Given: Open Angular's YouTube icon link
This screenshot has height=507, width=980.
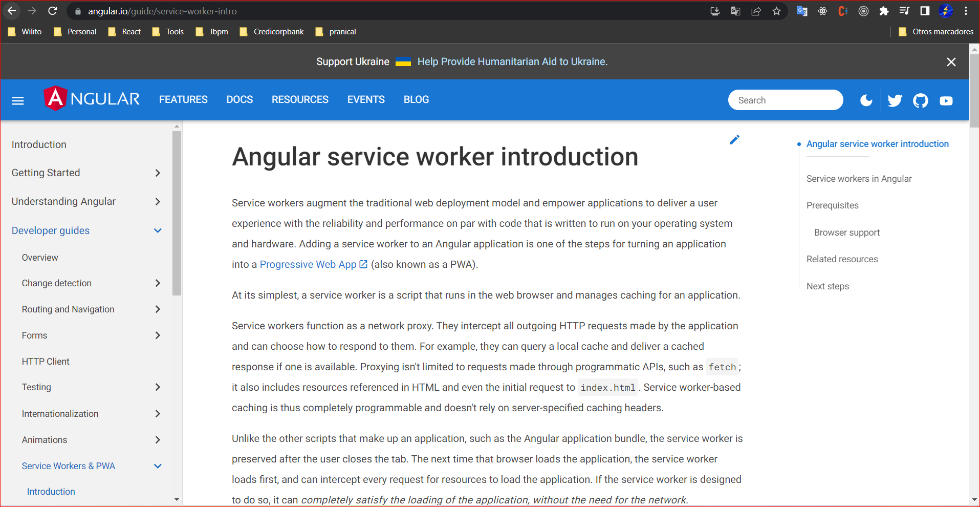Looking at the screenshot, I should pos(946,101).
